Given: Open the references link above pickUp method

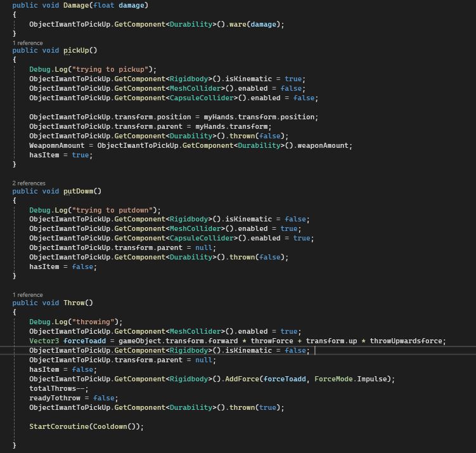Looking at the screenshot, I should click(28, 43).
